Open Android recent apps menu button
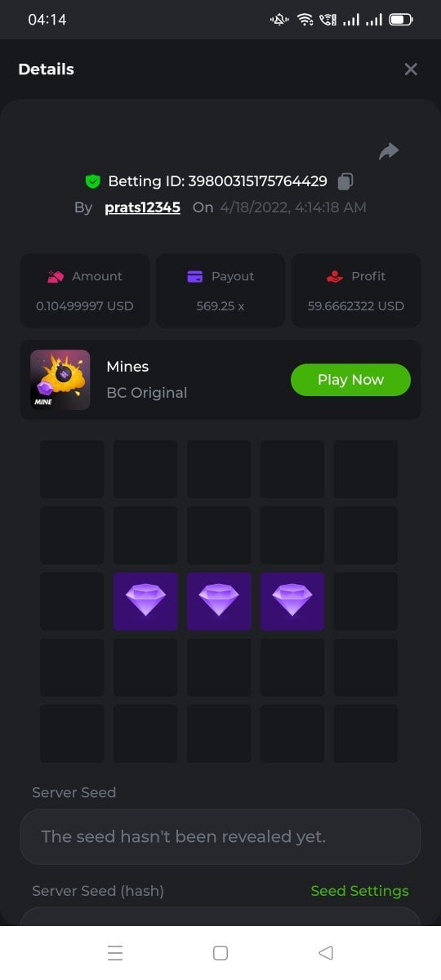The image size is (441, 980). 115,953
